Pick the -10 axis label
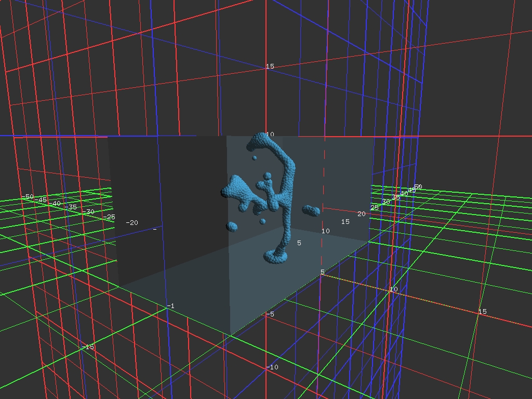The image size is (532, 399). tap(272, 367)
